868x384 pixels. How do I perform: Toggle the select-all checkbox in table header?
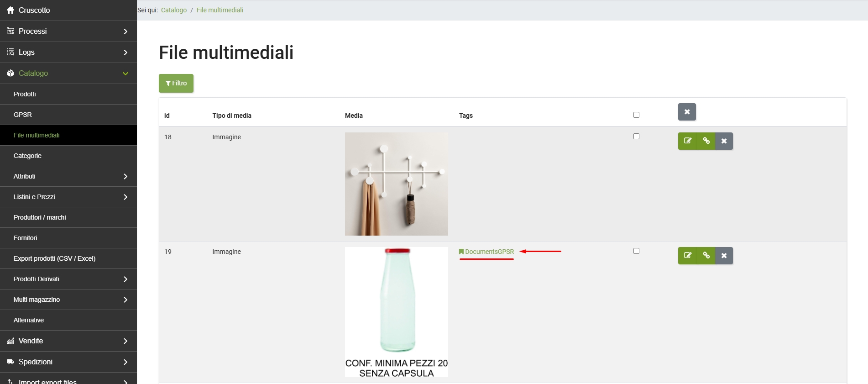click(x=636, y=115)
